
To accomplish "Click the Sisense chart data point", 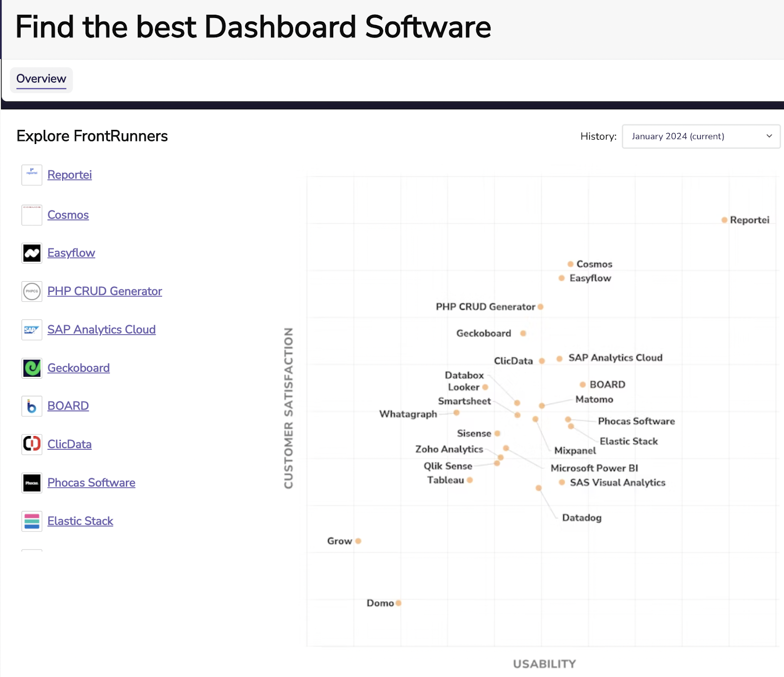I will click(x=497, y=434).
